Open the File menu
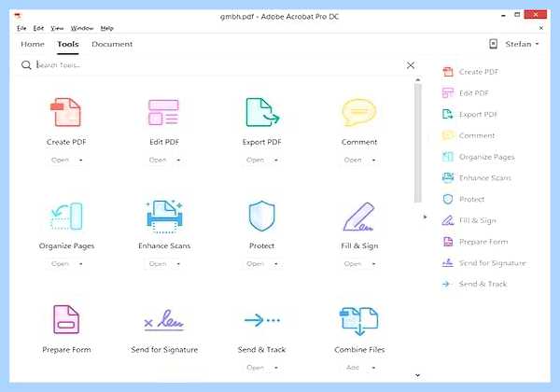Image resolution: width=560 pixels, height=392 pixels. click(21, 28)
